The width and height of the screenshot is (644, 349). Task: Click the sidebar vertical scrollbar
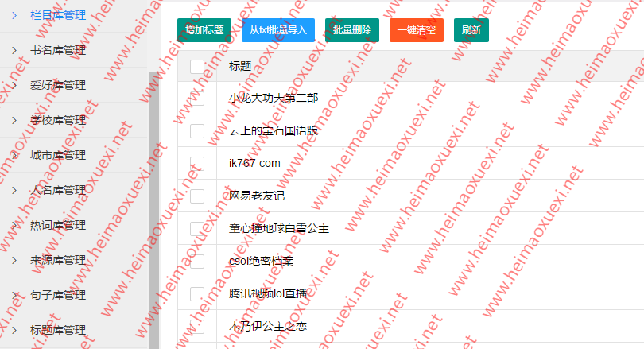click(153, 199)
